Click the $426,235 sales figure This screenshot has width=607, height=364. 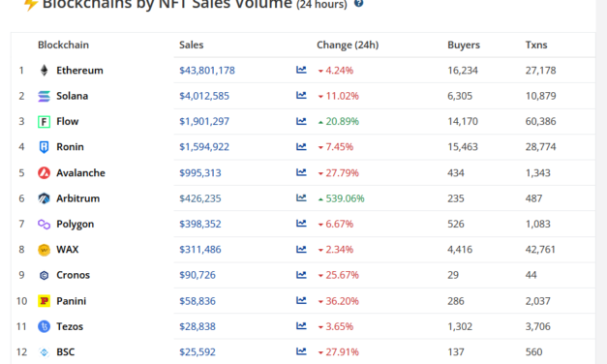[200, 198]
